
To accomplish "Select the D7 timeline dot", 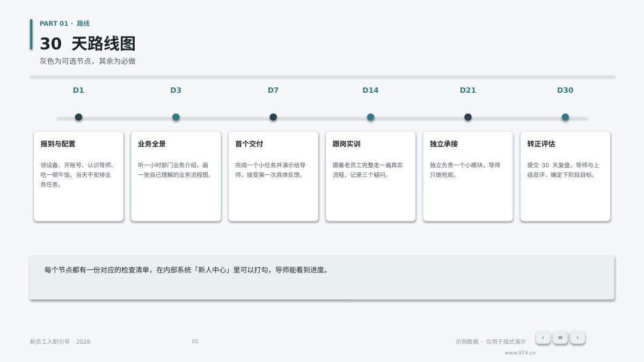I will click(273, 117).
